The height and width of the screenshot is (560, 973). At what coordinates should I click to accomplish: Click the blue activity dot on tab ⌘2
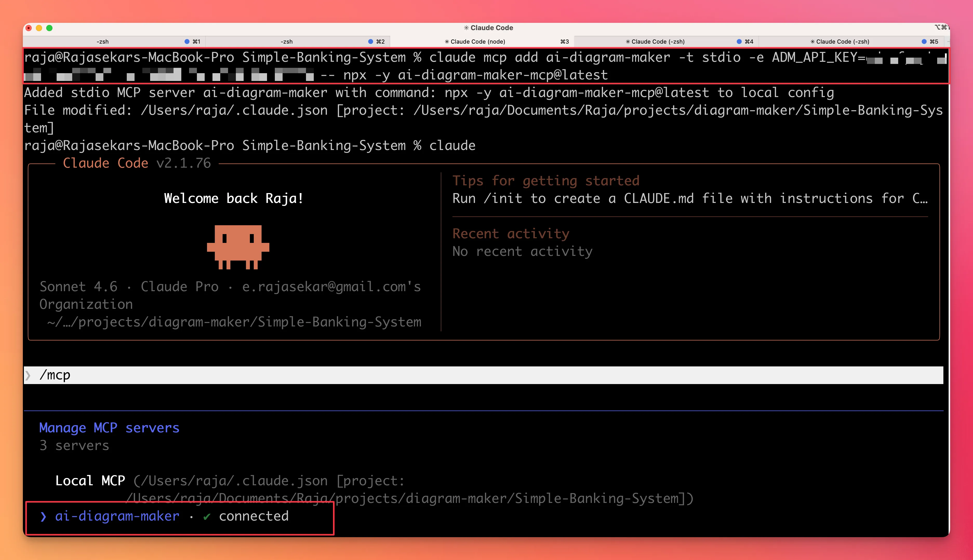(x=371, y=42)
